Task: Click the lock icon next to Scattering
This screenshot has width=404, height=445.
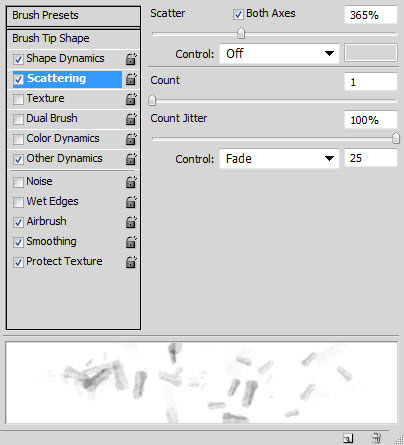Action: click(131, 79)
